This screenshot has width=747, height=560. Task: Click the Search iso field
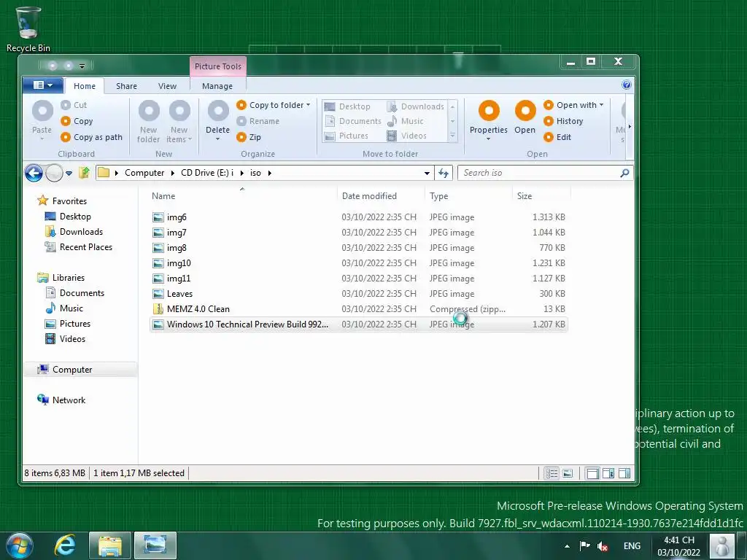pos(546,173)
